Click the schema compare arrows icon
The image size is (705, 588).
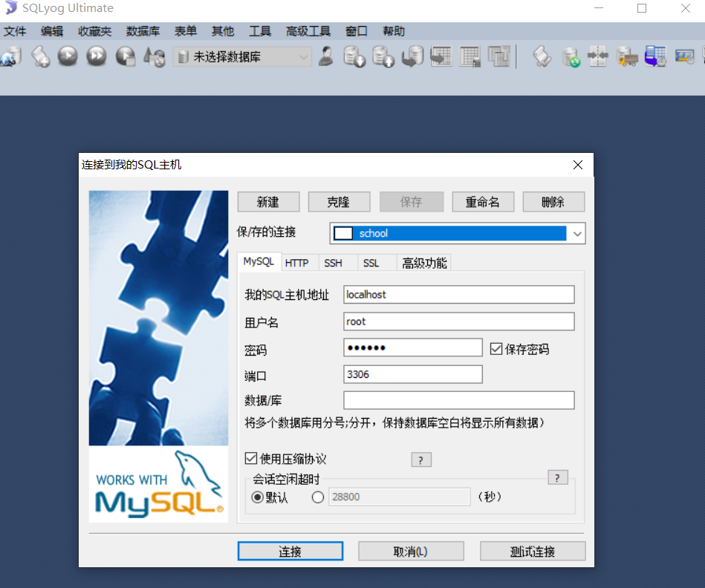point(599,56)
